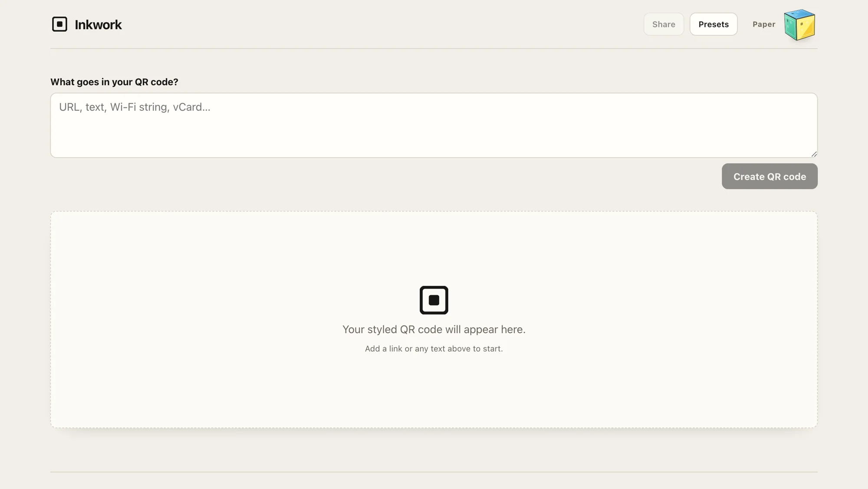The width and height of the screenshot is (868, 489).
Task: Click the Share button
Action: pyautogui.click(x=664, y=24)
